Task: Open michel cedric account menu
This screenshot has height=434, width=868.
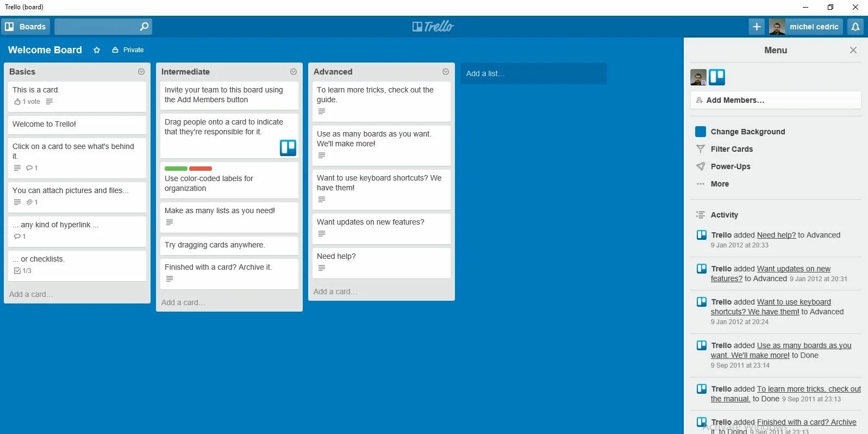Action: (805, 27)
